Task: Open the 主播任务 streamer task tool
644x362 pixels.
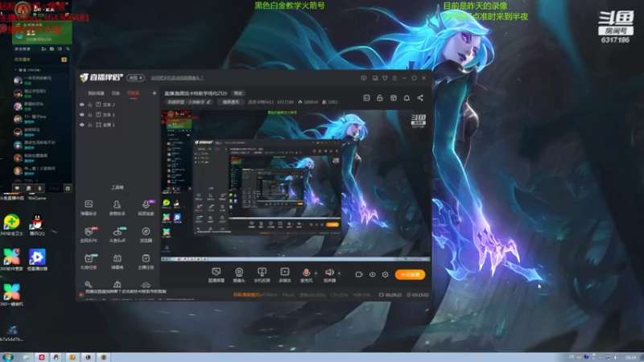Action: point(146,261)
